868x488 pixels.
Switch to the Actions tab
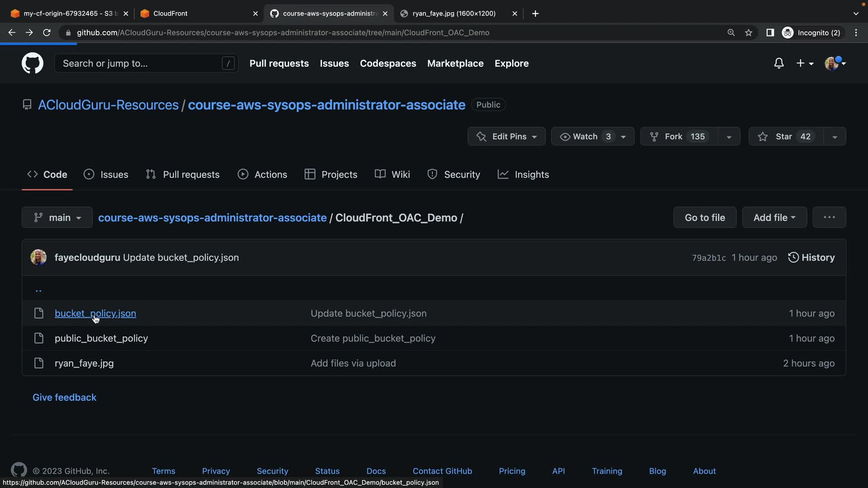pos(263,174)
